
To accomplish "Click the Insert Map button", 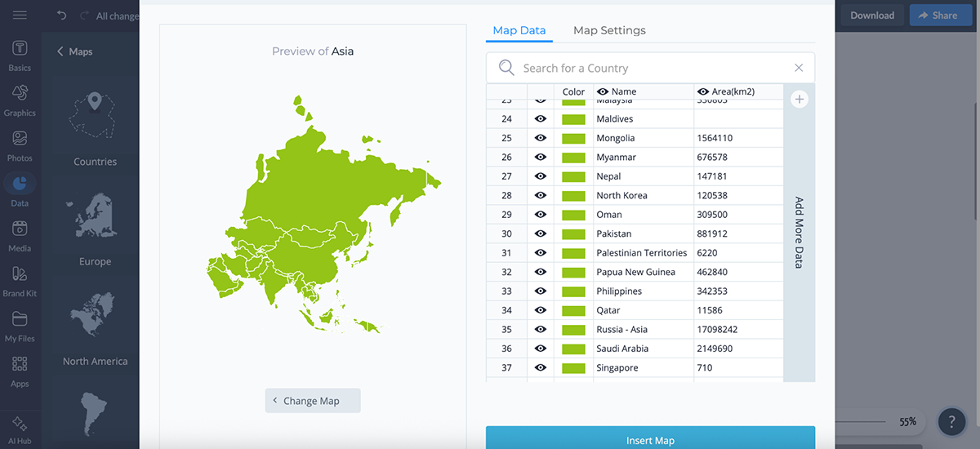I will tap(650, 438).
